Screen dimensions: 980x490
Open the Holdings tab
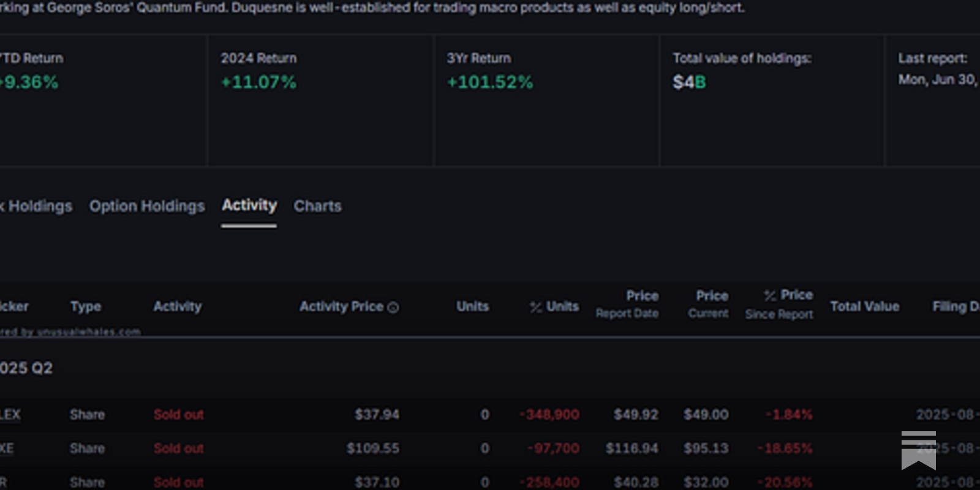pos(36,206)
